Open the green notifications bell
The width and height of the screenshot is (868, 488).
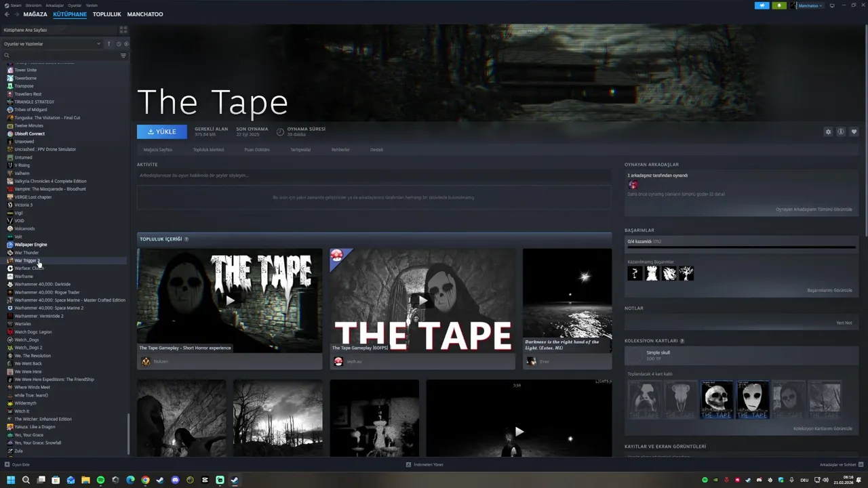778,5
